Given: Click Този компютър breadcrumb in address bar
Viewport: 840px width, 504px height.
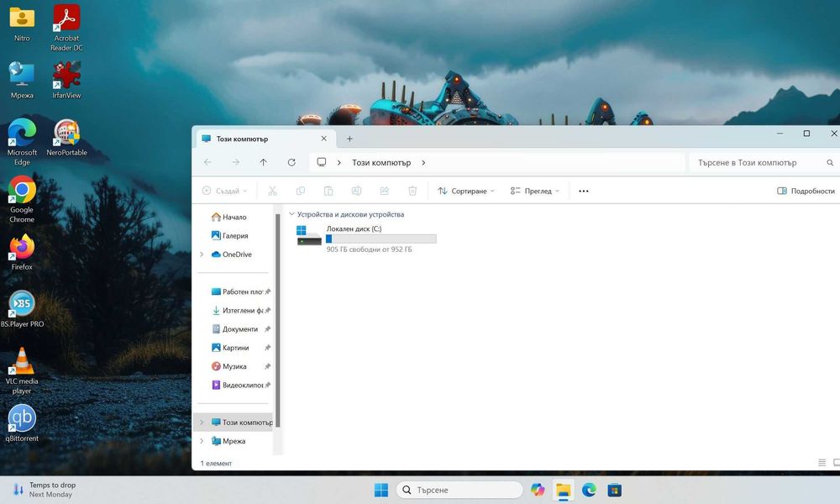Looking at the screenshot, I should pyautogui.click(x=381, y=162).
